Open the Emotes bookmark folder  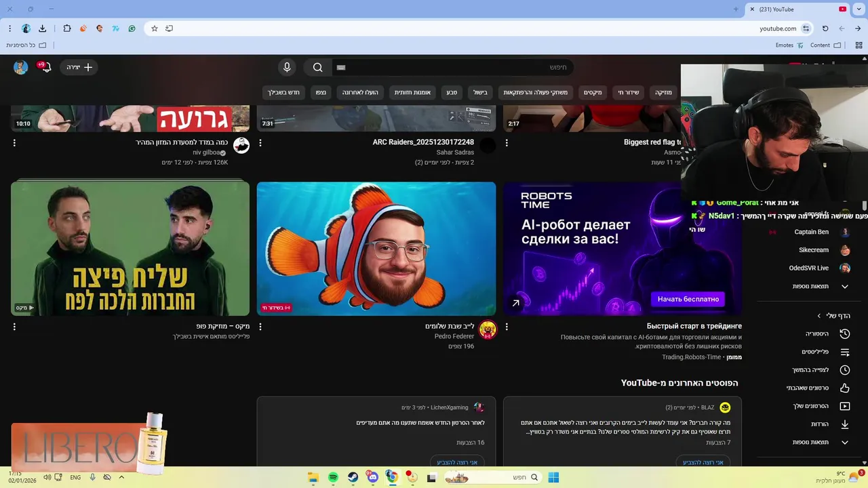(789, 45)
